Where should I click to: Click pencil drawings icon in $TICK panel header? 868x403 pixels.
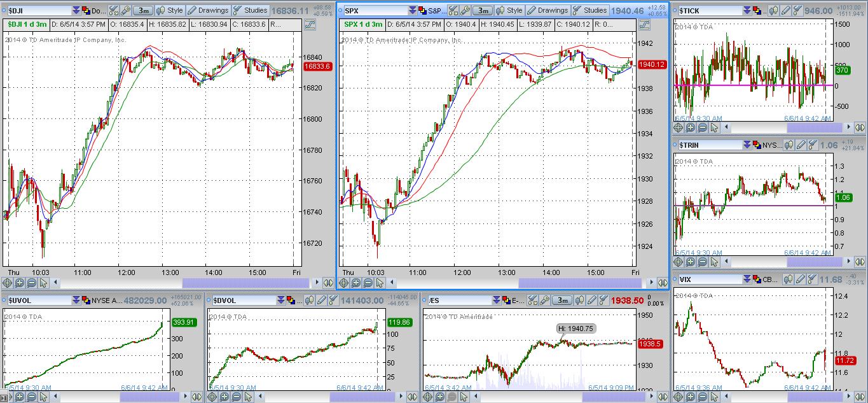[785, 11]
